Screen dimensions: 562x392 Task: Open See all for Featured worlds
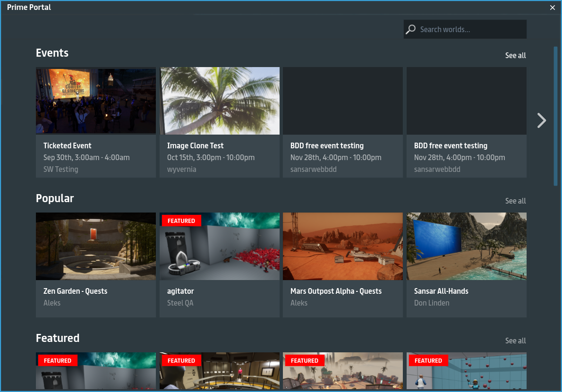(x=515, y=341)
